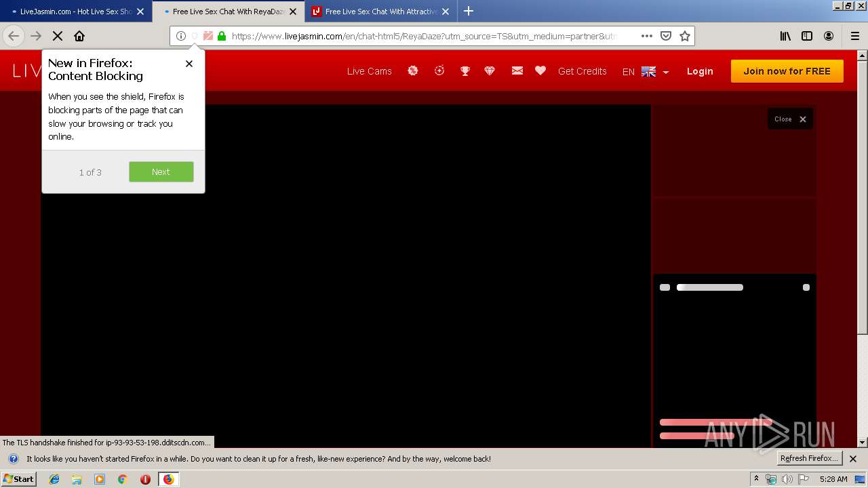
Task: Close the side panel with Close button
Action: click(790, 119)
